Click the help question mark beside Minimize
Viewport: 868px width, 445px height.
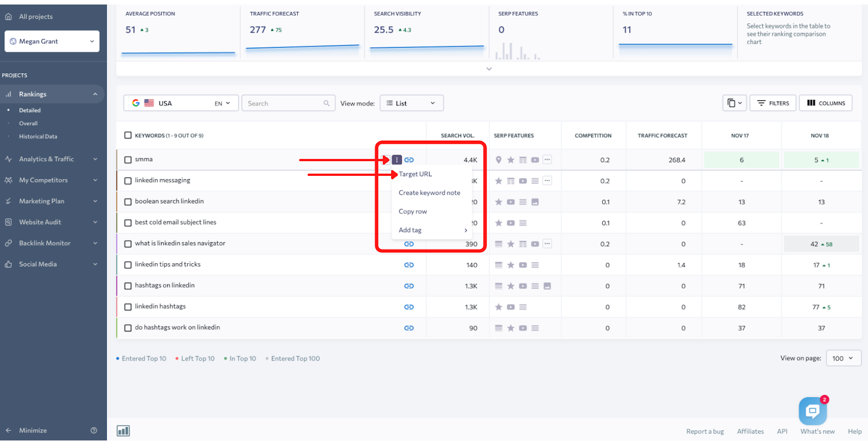[94, 430]
